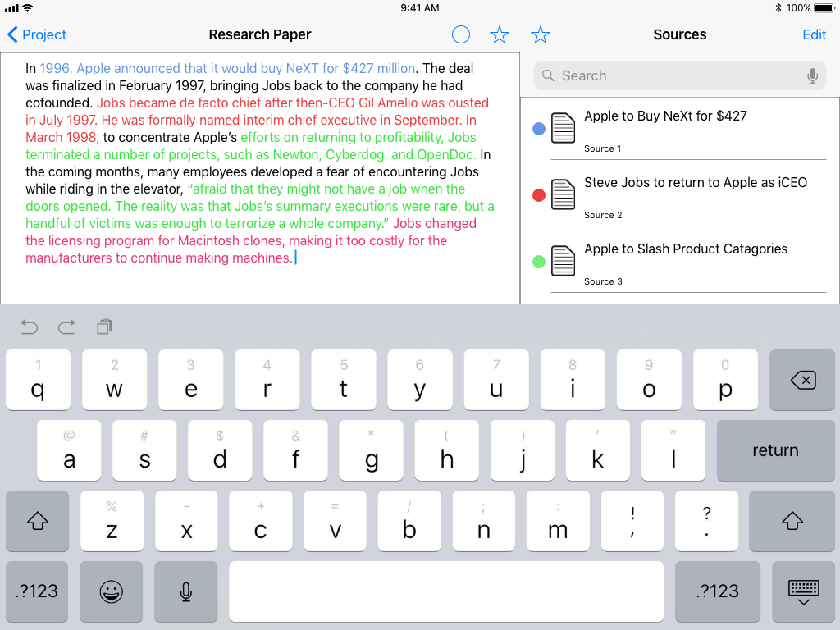Focus the Sources search field
The height and width of the screenshot is (630, 840).
pos(679,75)
